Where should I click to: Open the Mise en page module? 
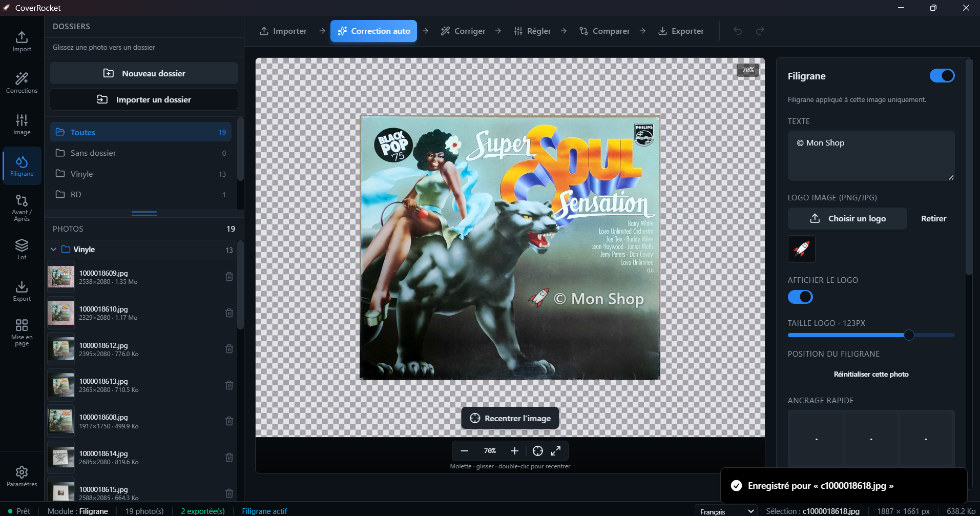22,333
